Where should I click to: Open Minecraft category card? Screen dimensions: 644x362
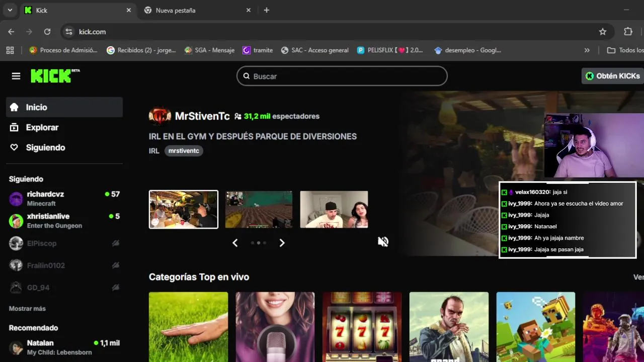click(536, 327)
